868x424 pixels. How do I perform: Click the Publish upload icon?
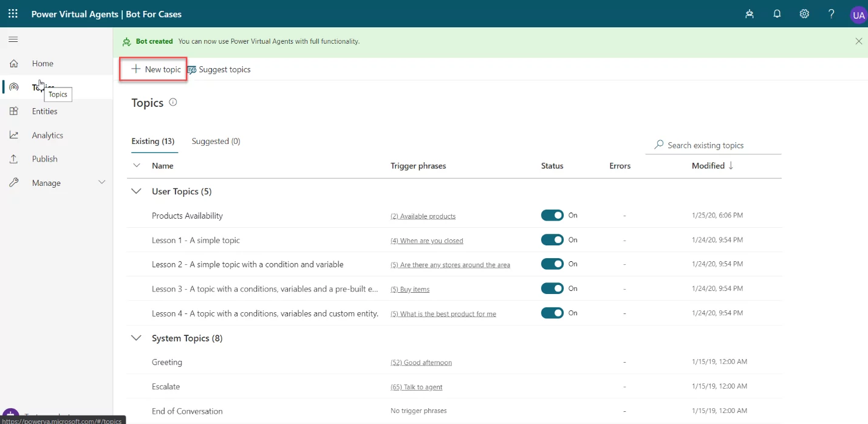[13, 159]
